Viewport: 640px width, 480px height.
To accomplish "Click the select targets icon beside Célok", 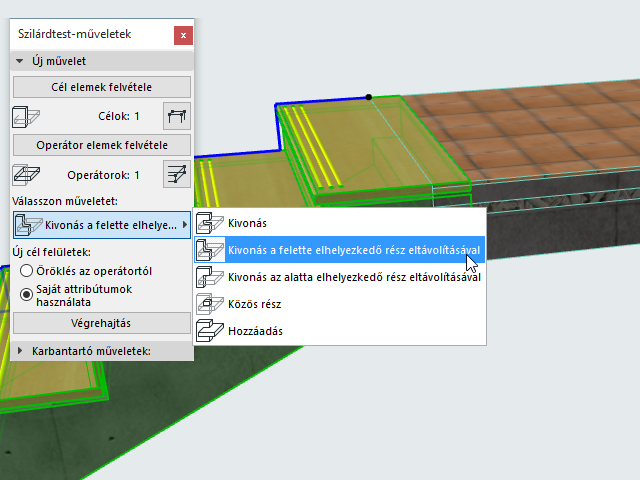I will [x=177, y=116].
